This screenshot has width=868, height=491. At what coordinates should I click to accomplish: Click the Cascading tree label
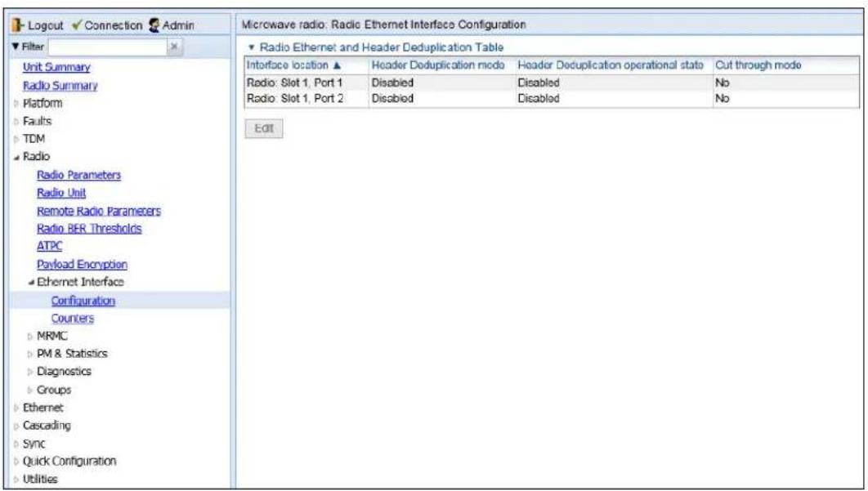[47, 426]
